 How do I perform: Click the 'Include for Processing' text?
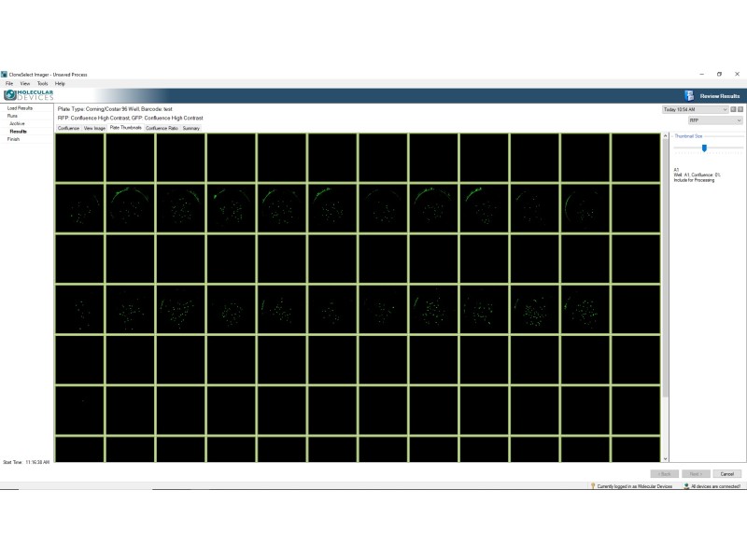pyautogui.click(x=694, y=180)
